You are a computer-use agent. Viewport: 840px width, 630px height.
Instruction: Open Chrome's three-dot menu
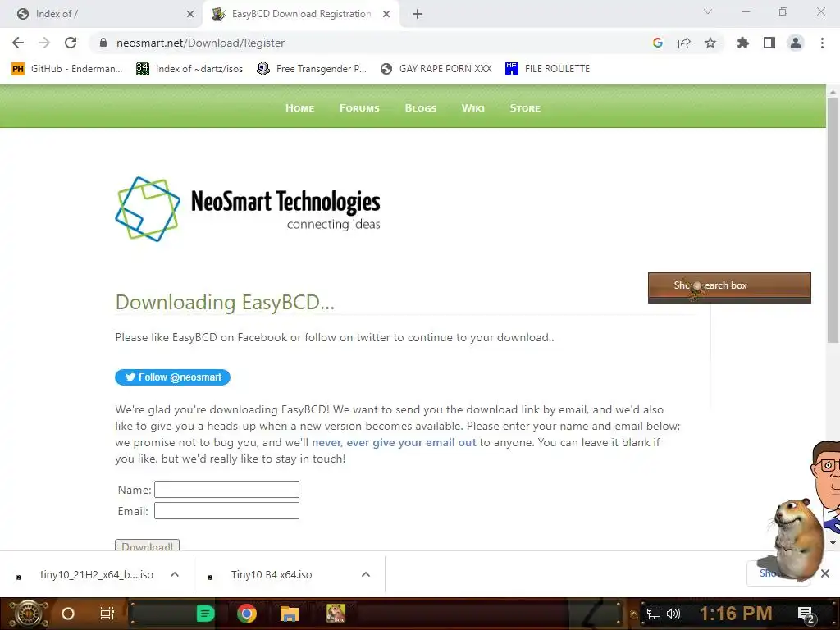(x=822, y=43)
